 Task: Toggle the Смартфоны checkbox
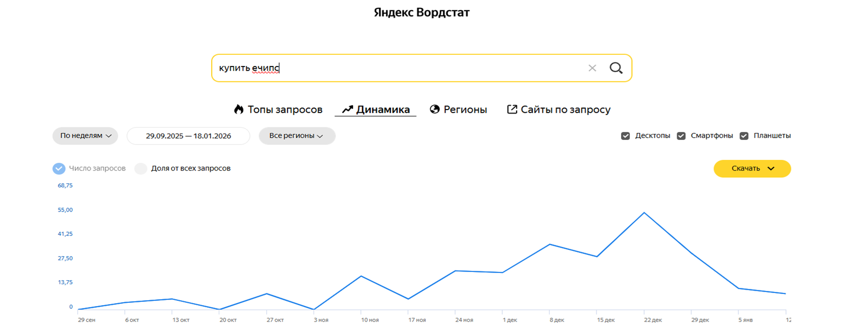tap(681, 136)
